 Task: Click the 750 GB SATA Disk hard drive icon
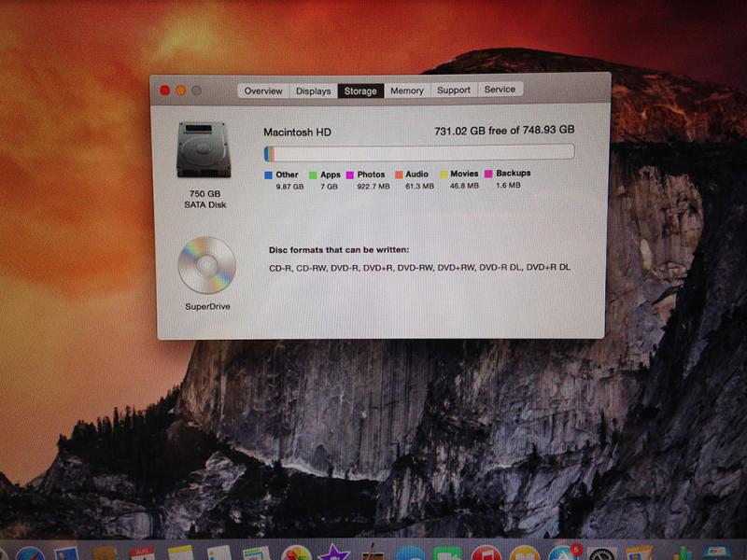204,149
